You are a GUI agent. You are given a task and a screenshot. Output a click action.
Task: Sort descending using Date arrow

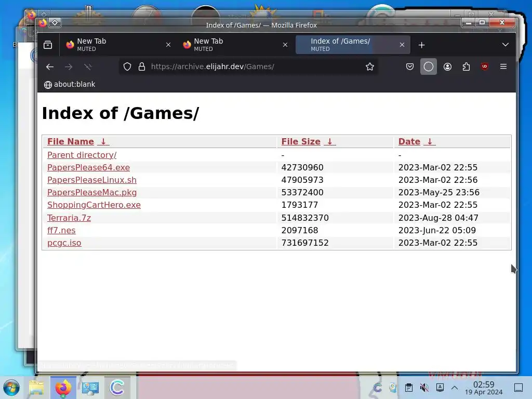pos(430,141)
